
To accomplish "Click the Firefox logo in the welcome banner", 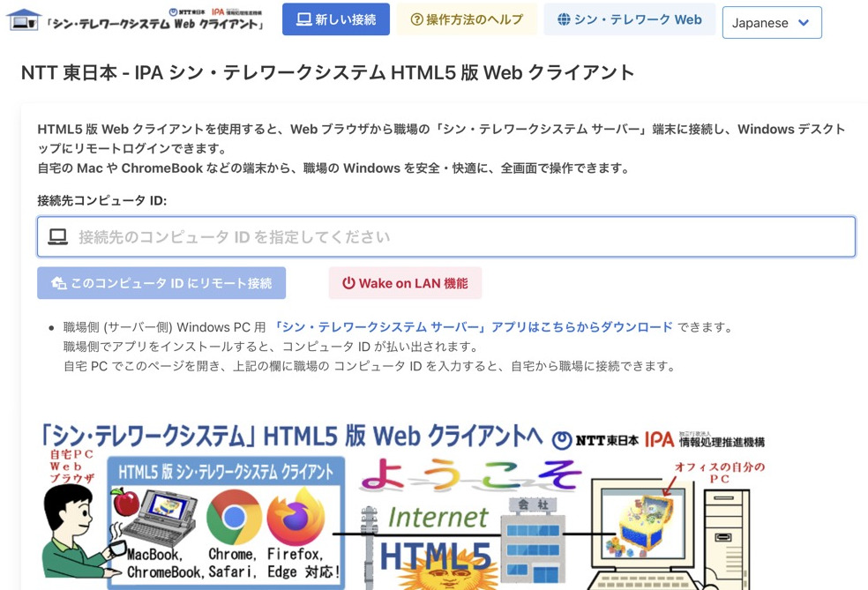I will tap(295, 517).
